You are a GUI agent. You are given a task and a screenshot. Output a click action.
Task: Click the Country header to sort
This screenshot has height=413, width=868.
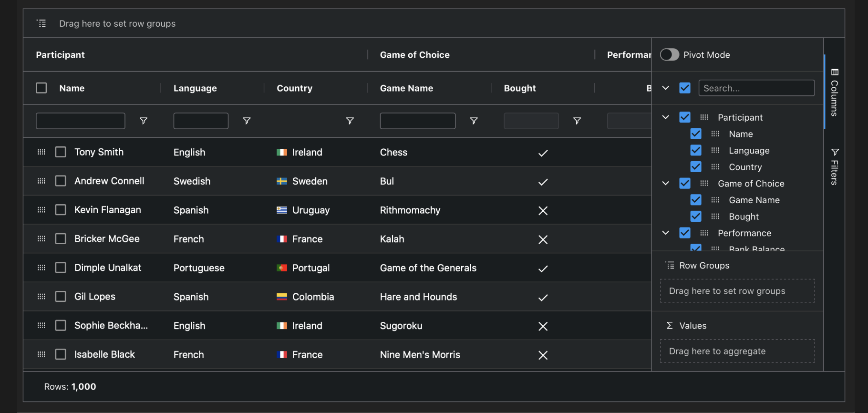coord(294,88)
